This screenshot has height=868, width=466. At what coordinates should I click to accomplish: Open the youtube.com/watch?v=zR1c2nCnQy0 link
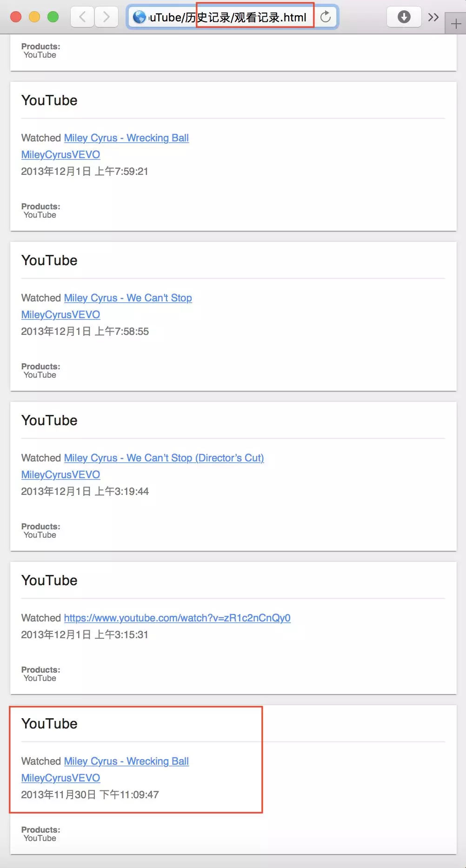pos(177,618)
